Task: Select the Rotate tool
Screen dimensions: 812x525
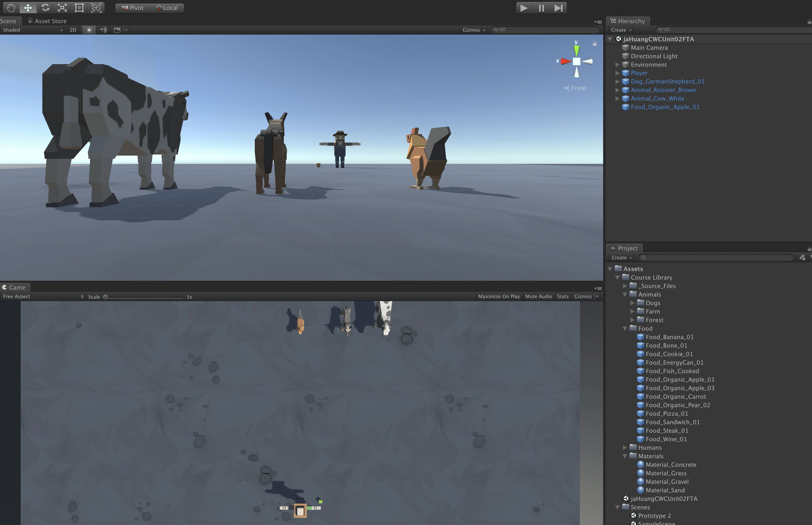Action: coord(45,8)
